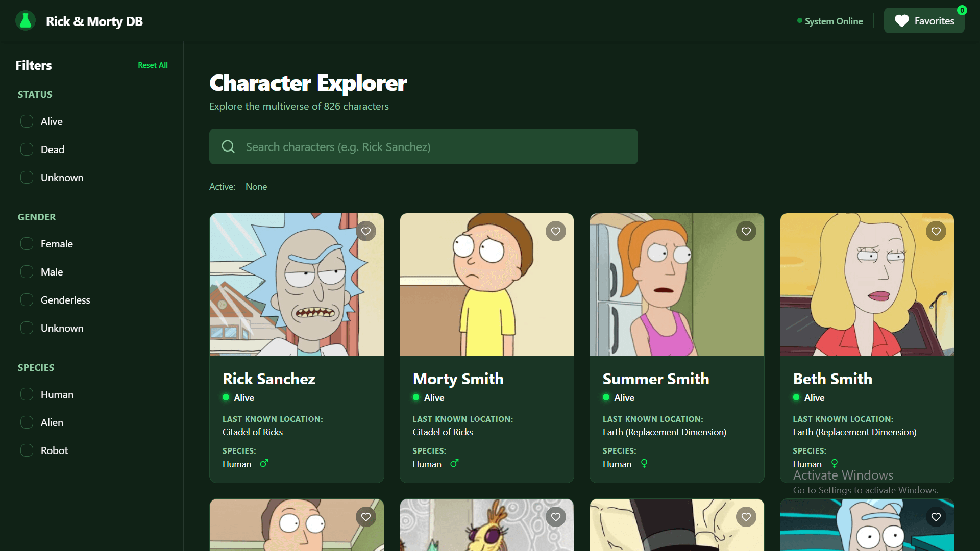Favorite Morty Smith using his card's heart icon
This screenshot has height=551, width=980.
click(x=556, y=231)
